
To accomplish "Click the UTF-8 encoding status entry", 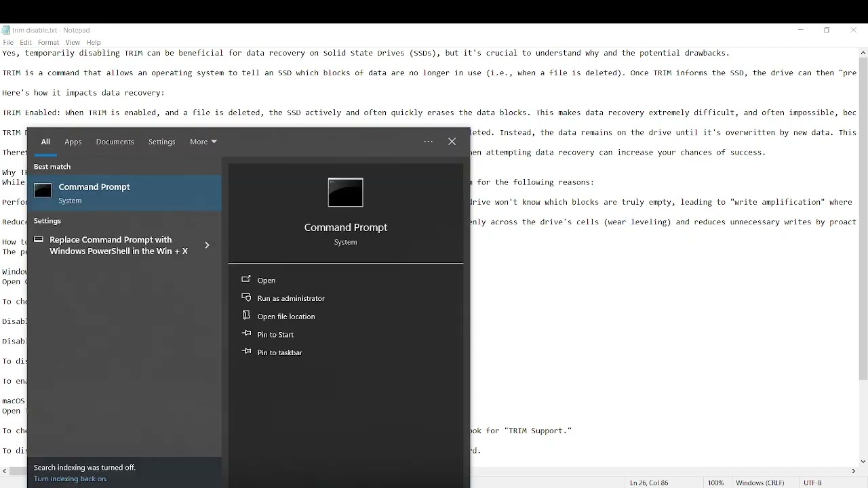I will 812,483.
